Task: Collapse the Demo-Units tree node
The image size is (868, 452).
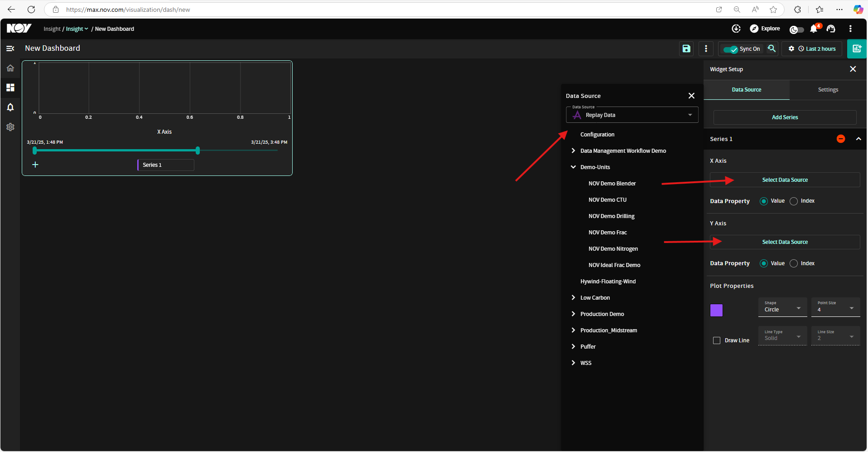Action: [574, 167]
